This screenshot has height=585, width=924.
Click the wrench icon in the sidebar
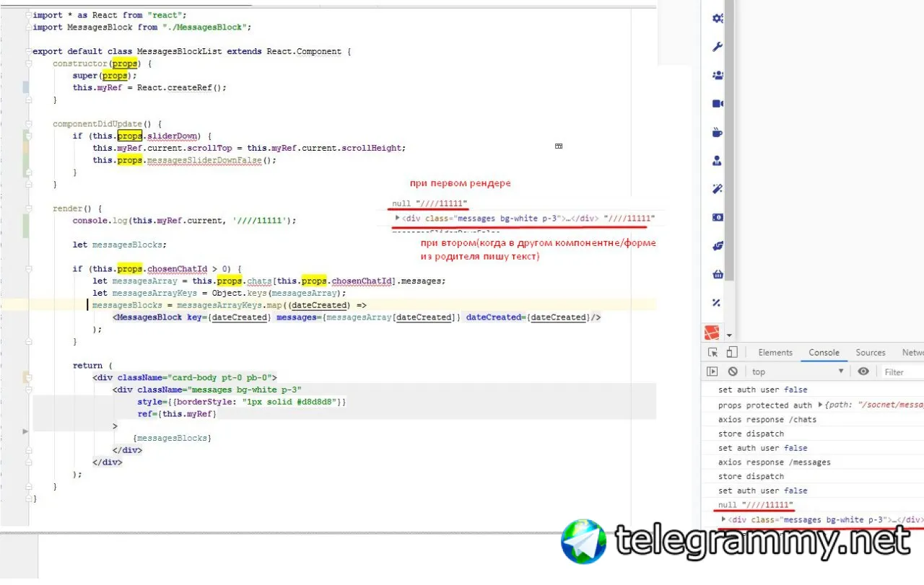click(718, 47)
